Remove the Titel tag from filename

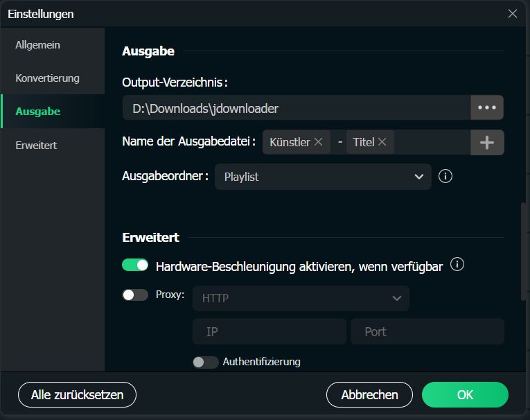pos(382,142)
